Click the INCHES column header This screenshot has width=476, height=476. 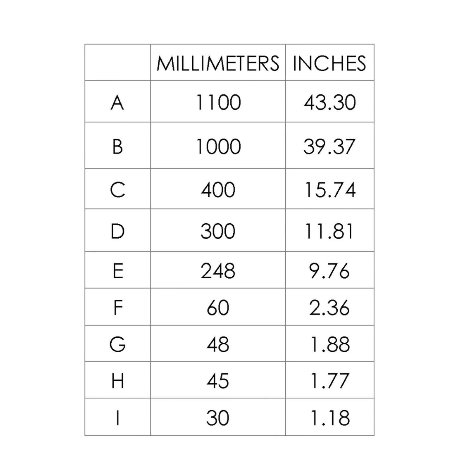(329, 63)
